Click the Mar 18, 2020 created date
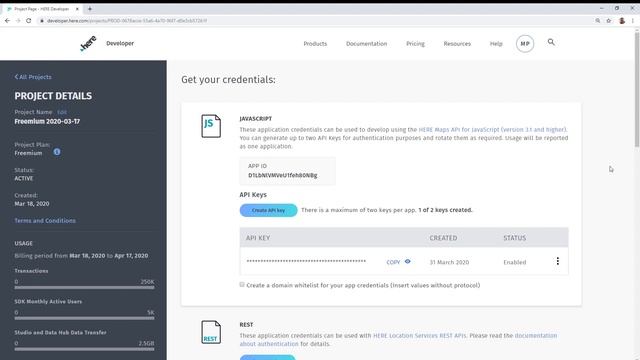This screenshot has height=360, width=640. point(32,204)
